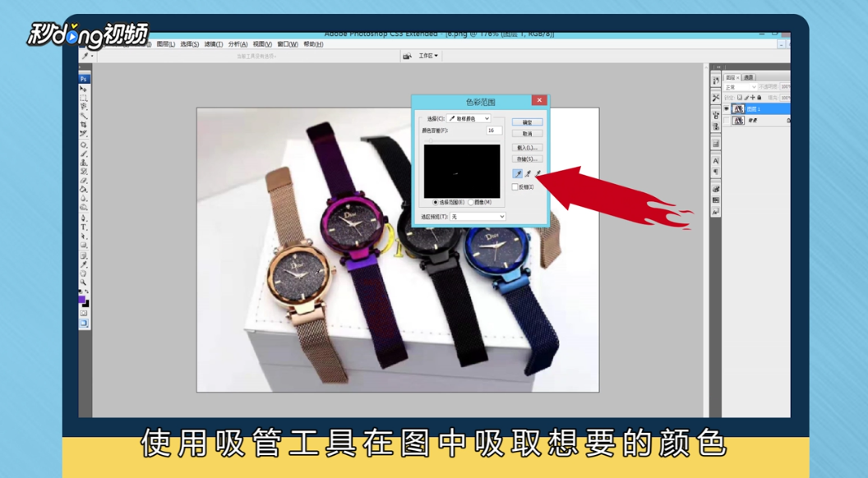Open the Character panel icon in dock
The height and width of the screenshot is (478, 868).
pos(716,161)
